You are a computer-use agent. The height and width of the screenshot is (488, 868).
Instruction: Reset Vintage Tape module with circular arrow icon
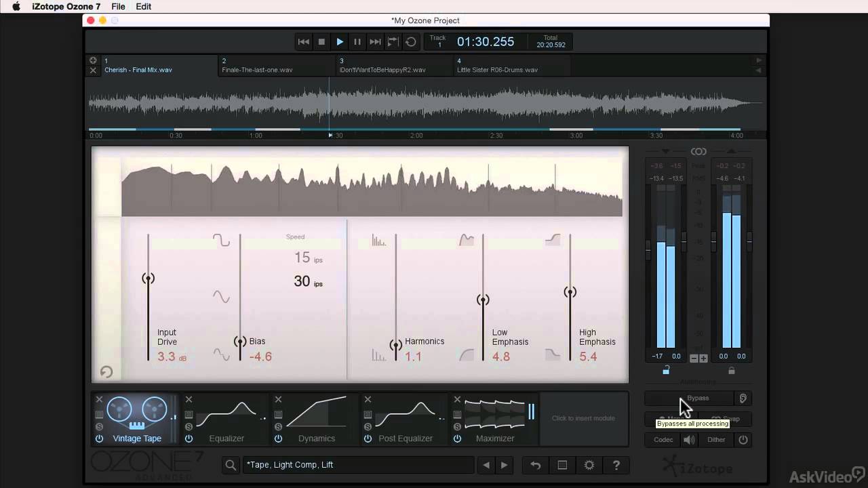click(106, 371)
